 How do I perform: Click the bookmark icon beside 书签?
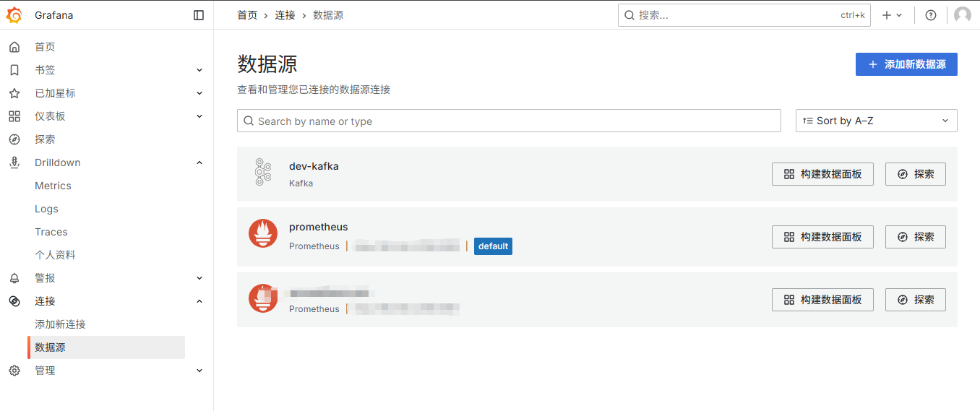click(x=14, y=70)
